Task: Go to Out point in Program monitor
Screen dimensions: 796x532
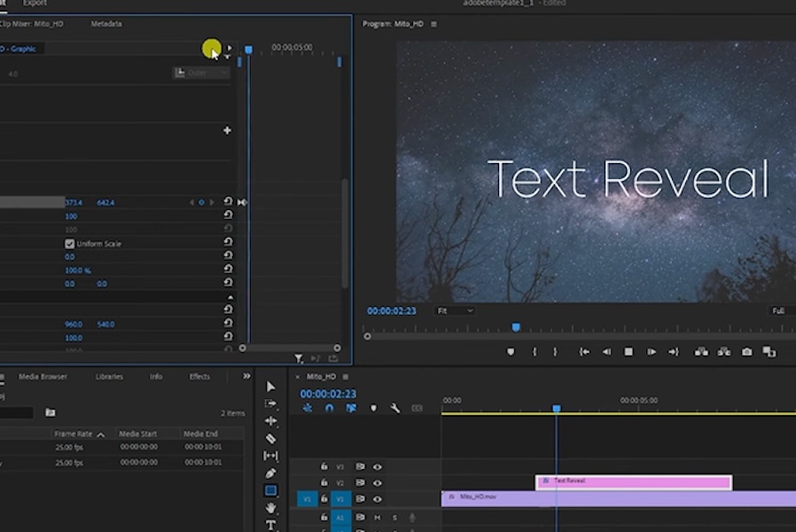Action: pos(674,352)
